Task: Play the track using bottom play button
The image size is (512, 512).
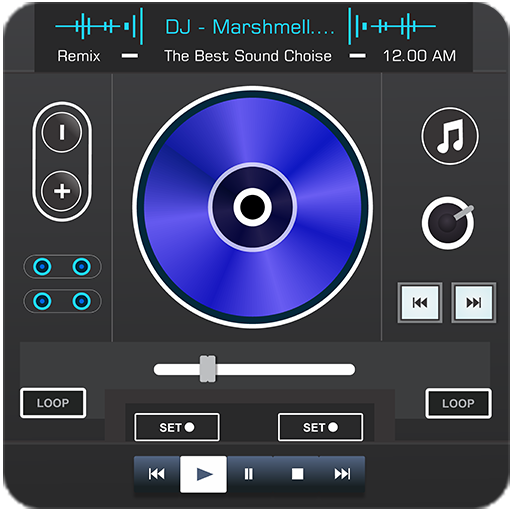Action: (204, 474)
